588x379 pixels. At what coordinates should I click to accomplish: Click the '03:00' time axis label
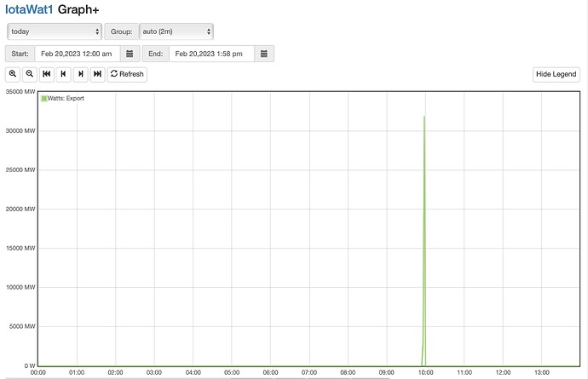pos(154,373)
